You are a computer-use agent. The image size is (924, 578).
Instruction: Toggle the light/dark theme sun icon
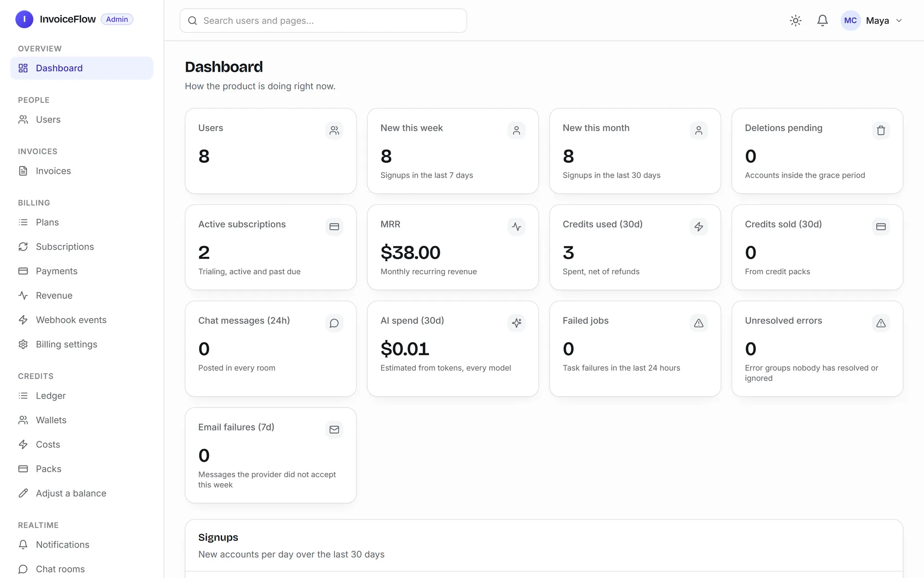pos(796,20)
